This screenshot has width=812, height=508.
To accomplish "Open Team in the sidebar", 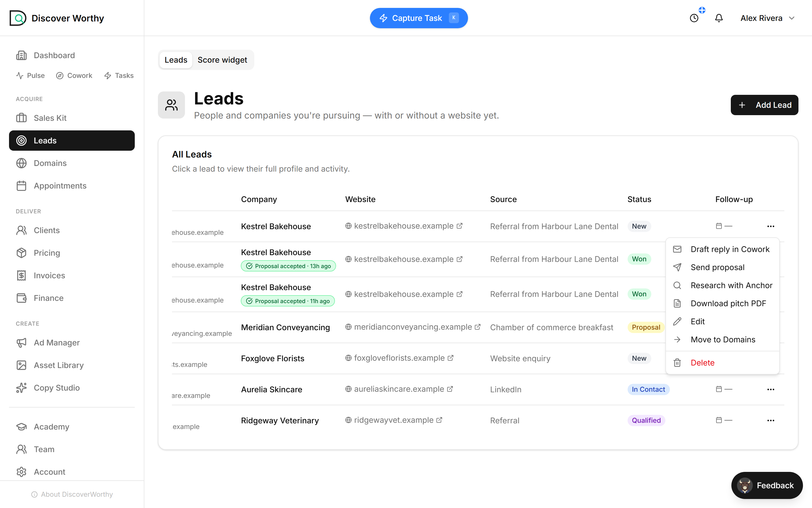I will point(72,449).
